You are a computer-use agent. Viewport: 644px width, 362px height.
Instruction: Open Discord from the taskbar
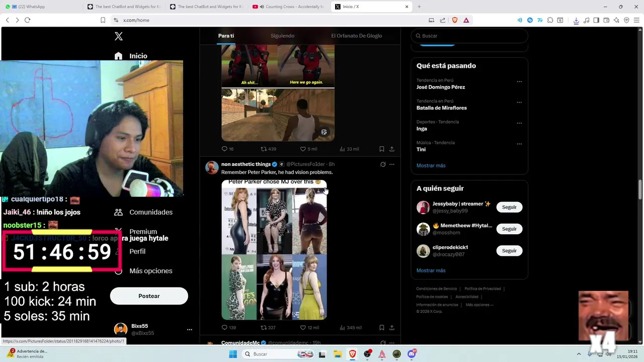412,354
